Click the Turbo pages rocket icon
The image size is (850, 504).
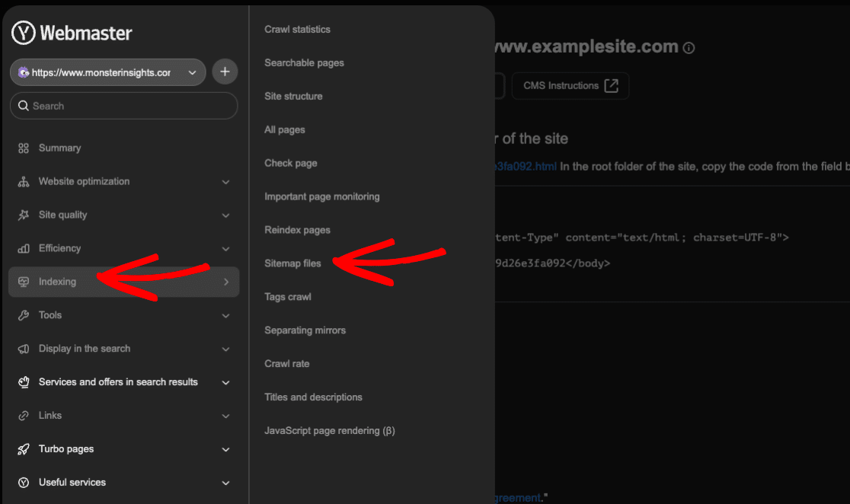[24, 448]
